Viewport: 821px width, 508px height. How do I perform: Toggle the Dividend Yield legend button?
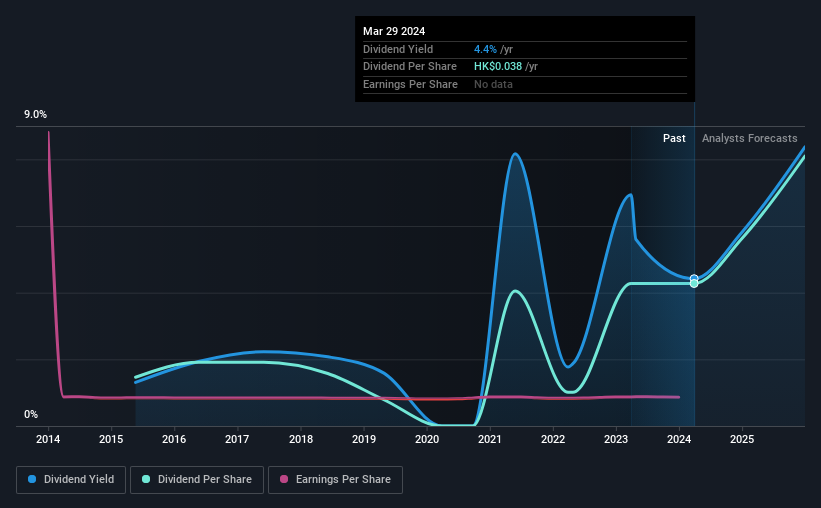point(71,480)
